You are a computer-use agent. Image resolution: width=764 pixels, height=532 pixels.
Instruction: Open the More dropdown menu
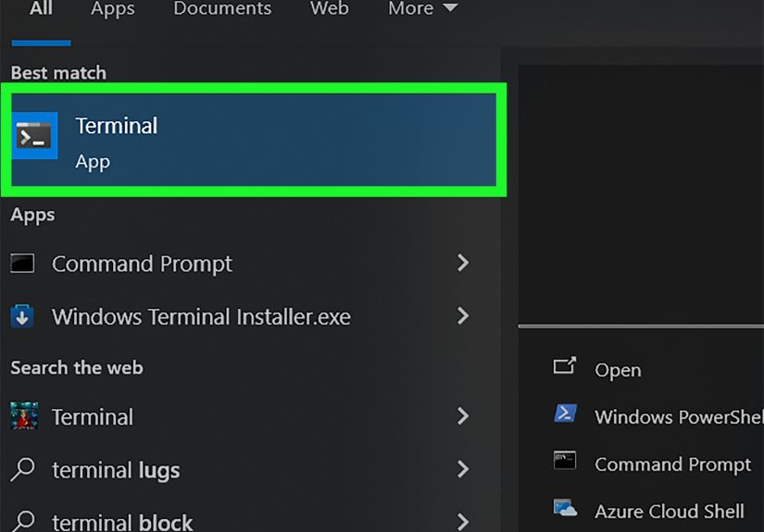422,8
